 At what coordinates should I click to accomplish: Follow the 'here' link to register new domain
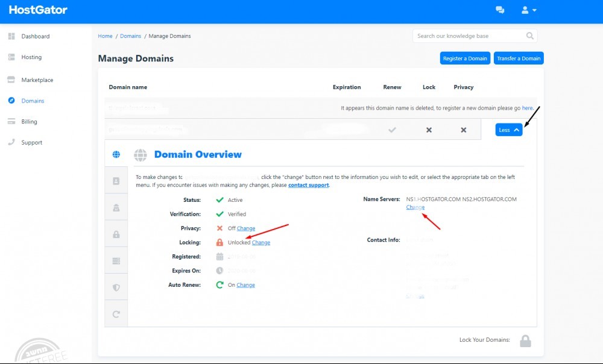click(x=527, y=108)
